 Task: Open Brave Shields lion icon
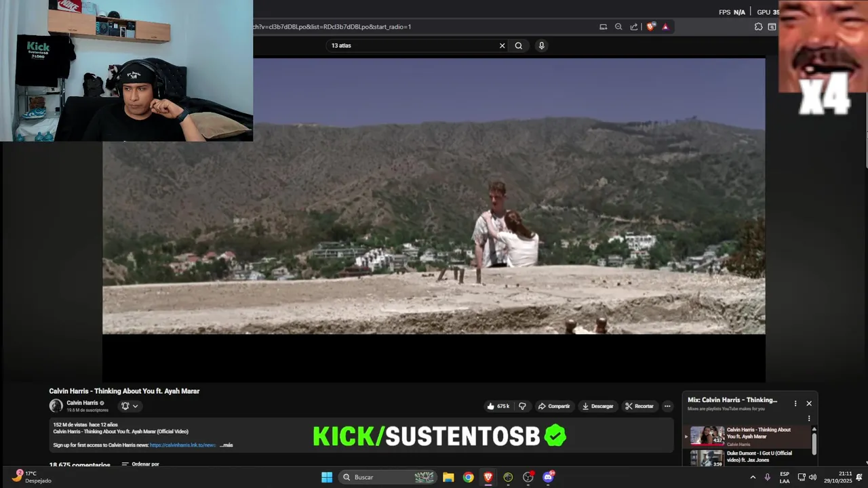click(651, 27)
